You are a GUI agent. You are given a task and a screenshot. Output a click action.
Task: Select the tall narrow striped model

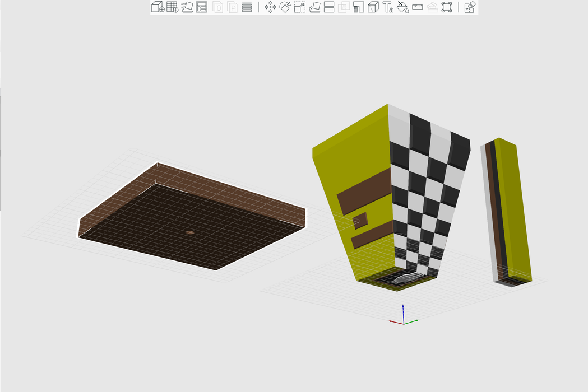pyautogui.click(x=507, y=213)
